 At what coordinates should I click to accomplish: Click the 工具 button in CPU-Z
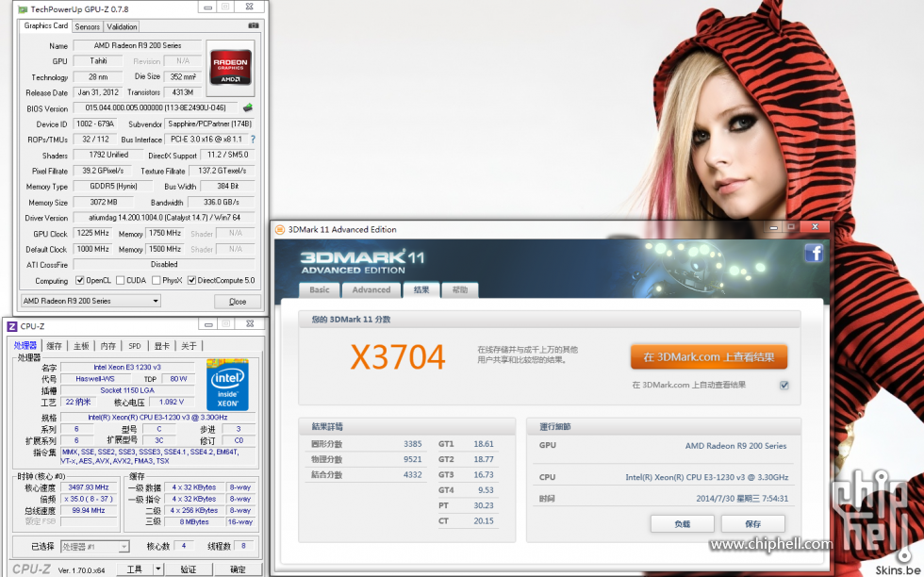click(x=134, y=569)
